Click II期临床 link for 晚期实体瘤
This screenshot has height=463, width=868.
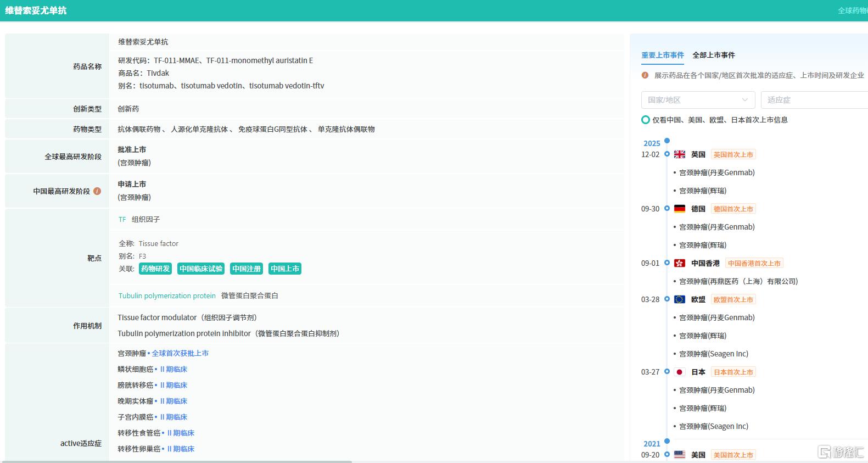point(173,401)
